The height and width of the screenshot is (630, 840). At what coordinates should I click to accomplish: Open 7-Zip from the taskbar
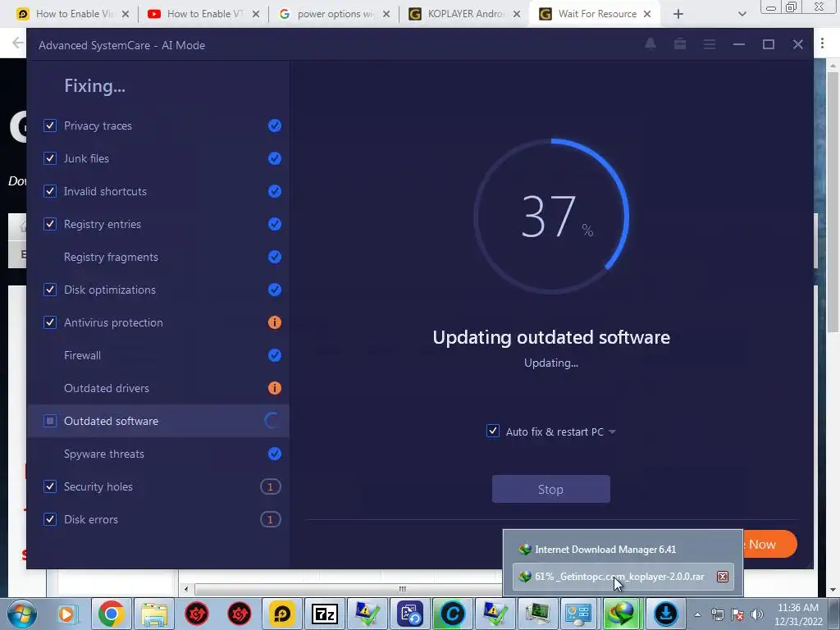(x=325, y=614)
